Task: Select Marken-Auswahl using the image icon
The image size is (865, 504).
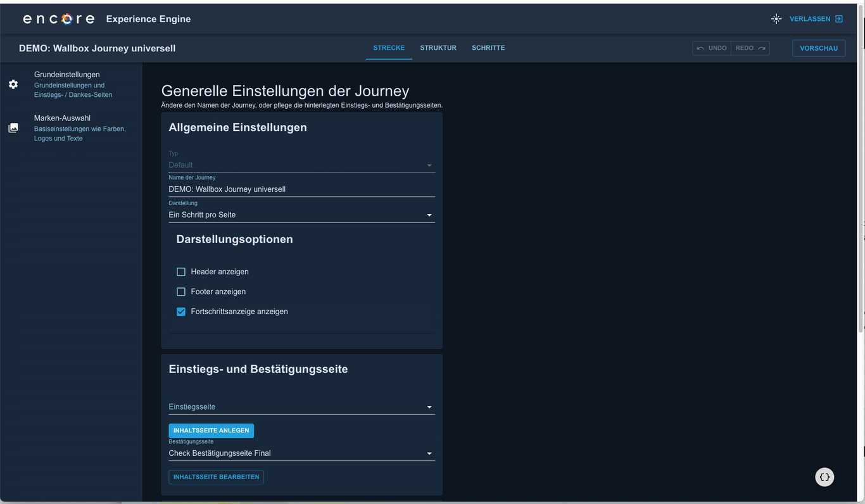Action: coord(13,127)
